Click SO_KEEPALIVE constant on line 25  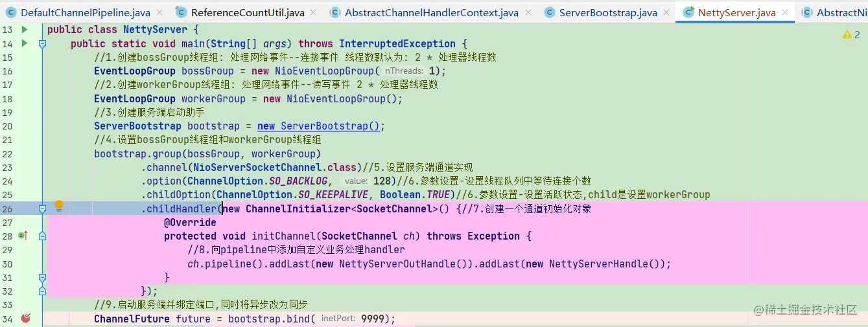(334, 195)
